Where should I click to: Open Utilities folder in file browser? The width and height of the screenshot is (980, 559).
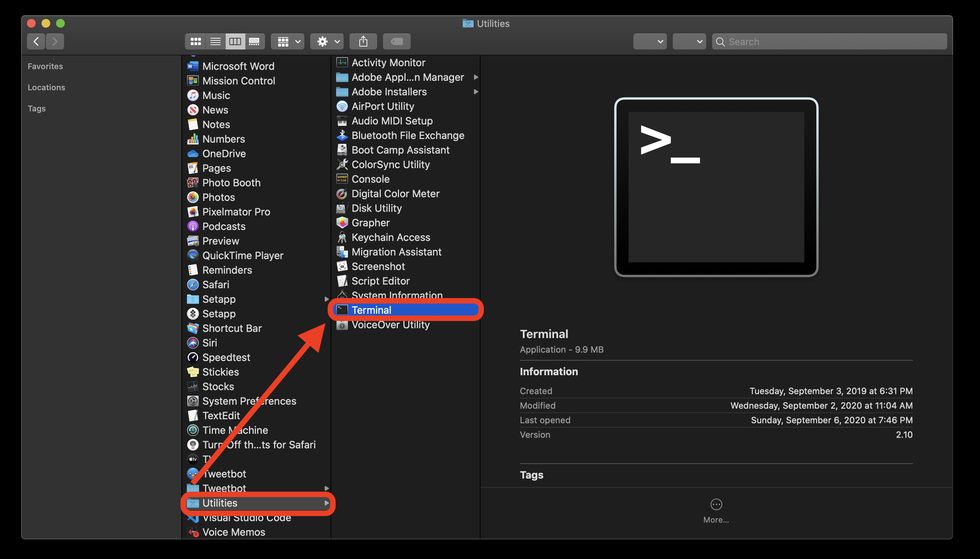[220, 503]
